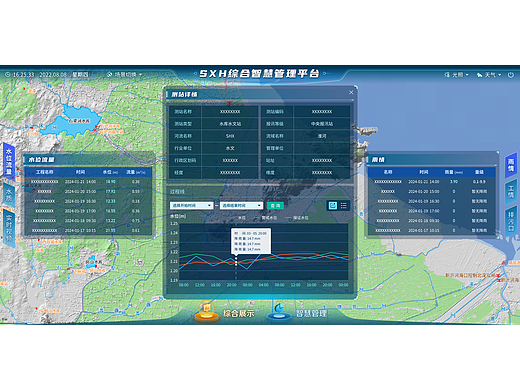The width and height of the screenshot is (520, 390).
Task: Click 2024-01-18 09:30 in the 雨情 table
Action: point(424,221)
